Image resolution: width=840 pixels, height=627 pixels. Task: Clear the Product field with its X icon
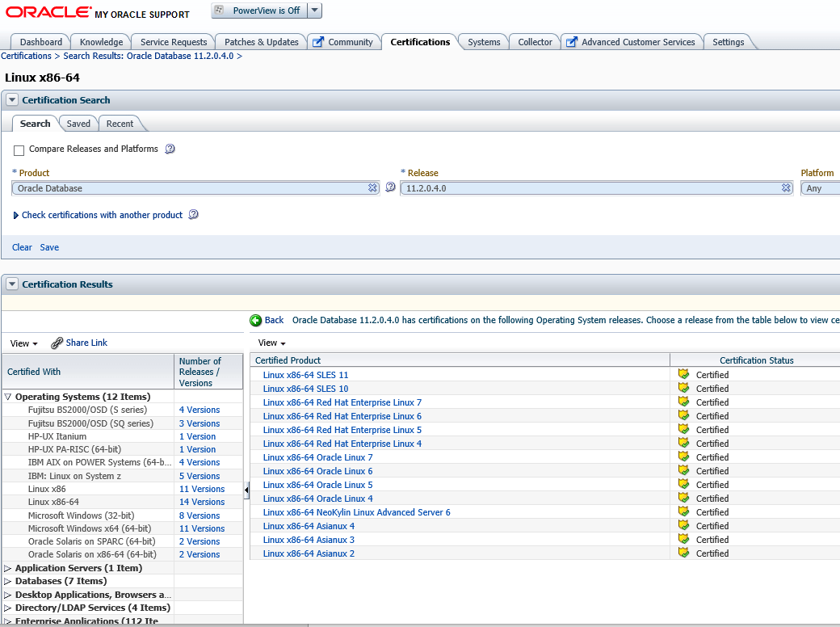(x=373, y=187)
